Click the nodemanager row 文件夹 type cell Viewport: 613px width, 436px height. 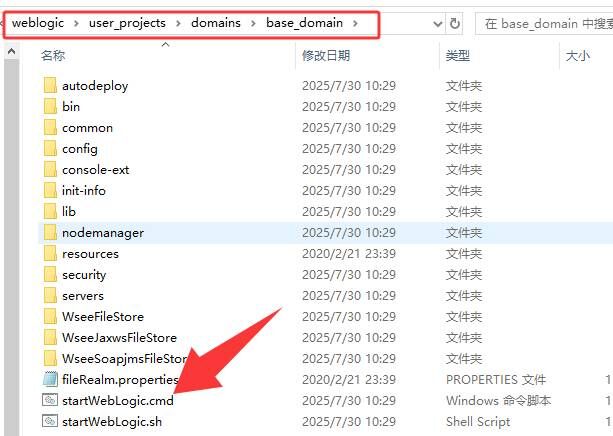pos(464,233)
